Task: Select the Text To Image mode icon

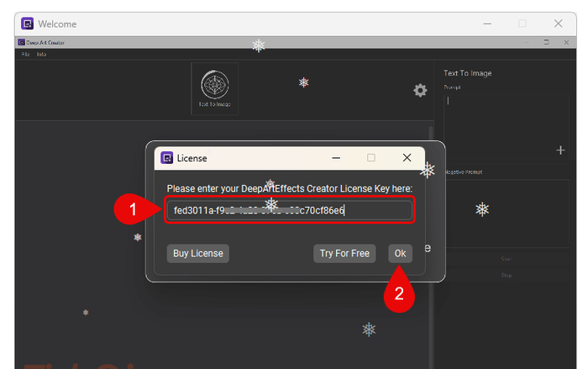Action: coord(214,88)
